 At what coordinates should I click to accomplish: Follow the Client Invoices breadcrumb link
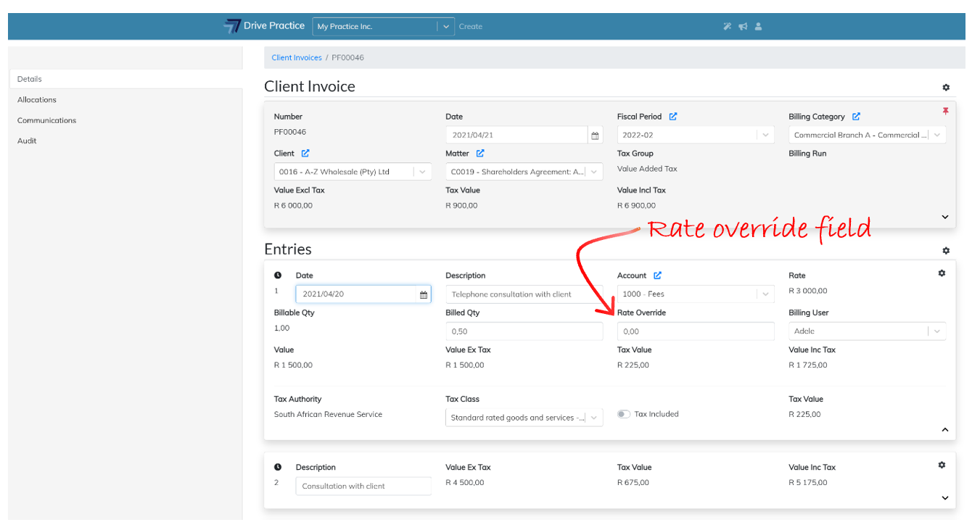pos(297,58)
